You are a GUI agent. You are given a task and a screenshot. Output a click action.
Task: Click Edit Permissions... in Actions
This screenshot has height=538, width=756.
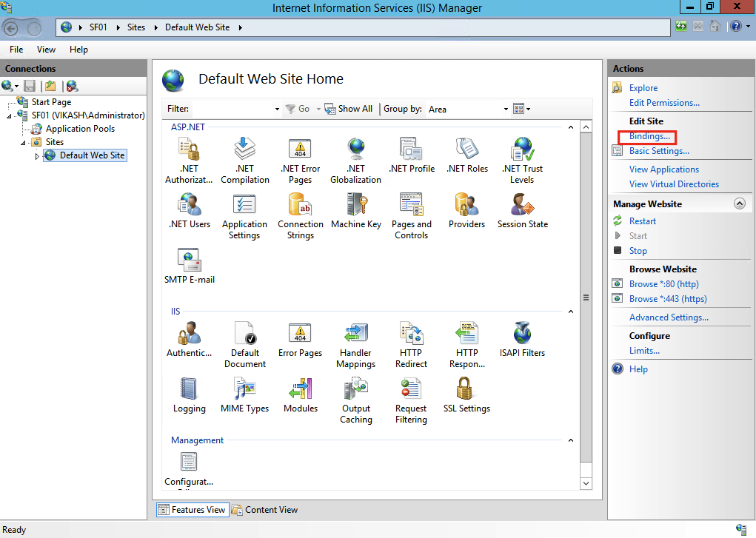click(x=664, y=103)
